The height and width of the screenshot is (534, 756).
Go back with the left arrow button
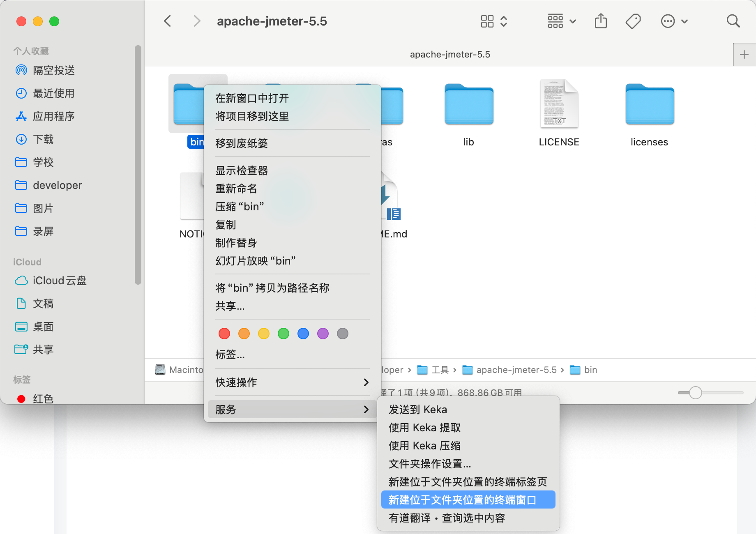click(168, 21)
